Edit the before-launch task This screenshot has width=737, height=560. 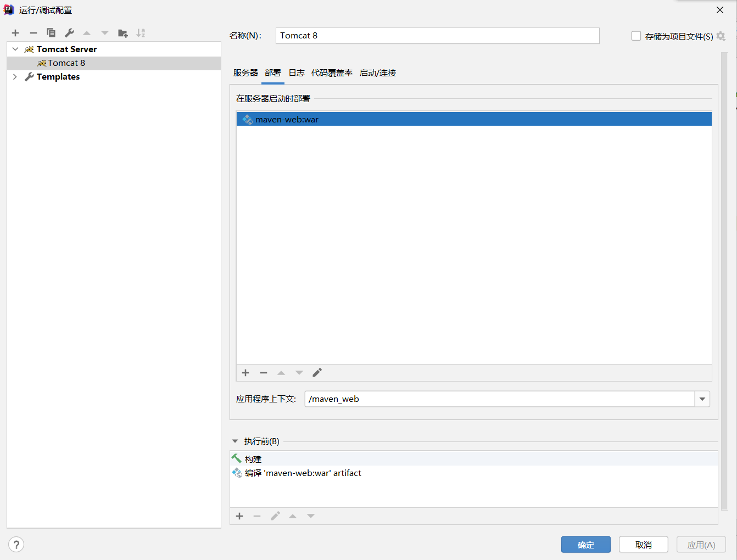[x=275, y=516]
